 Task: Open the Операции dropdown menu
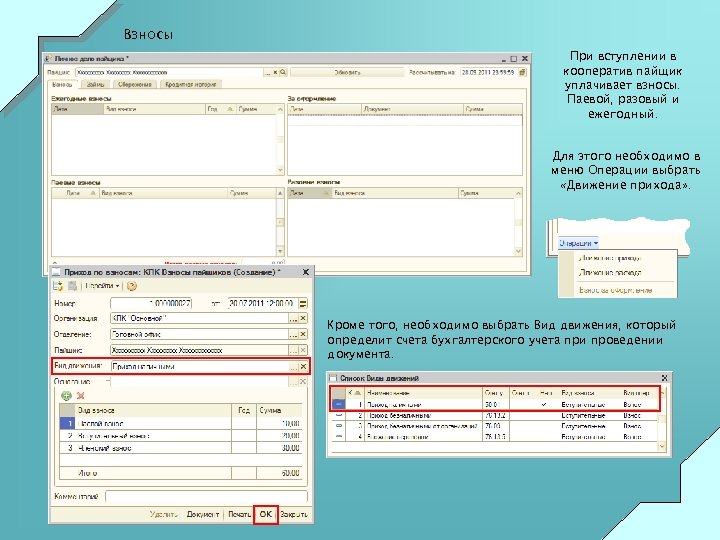(579, 243)
